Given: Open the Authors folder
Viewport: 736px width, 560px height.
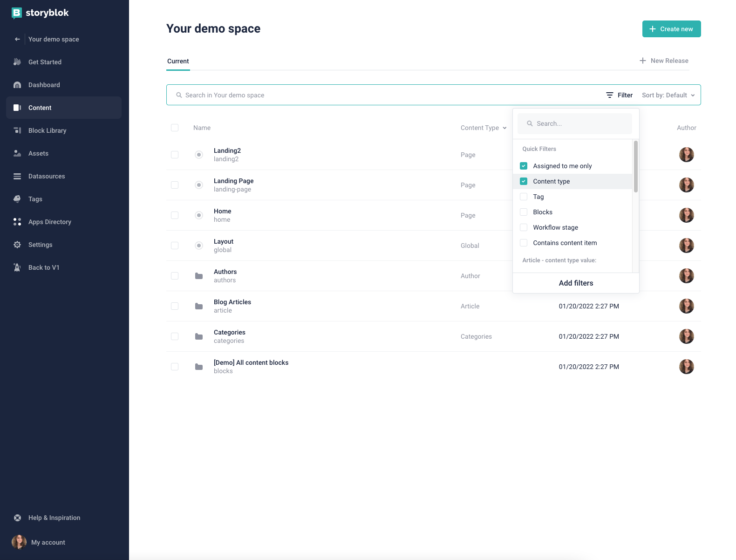Looking at the screenshot, I should [225, 272].
